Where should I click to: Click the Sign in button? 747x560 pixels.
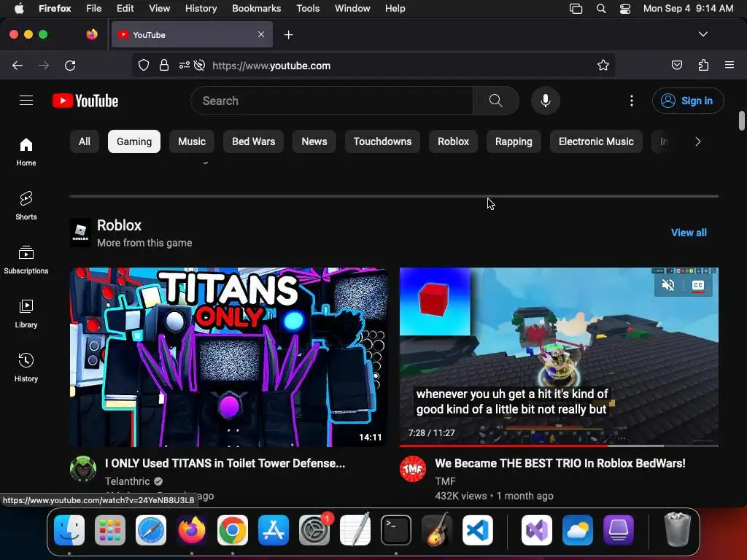(687, 101)
